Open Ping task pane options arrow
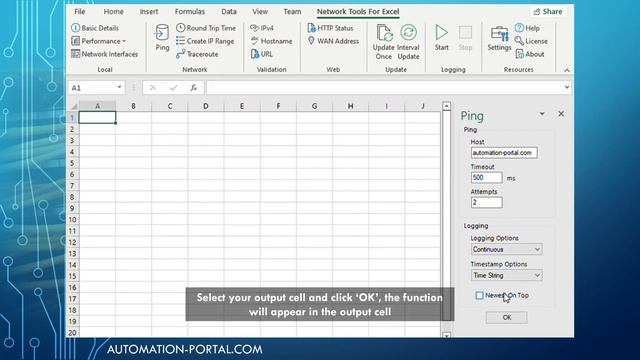Viewport: 640px width, 360px height. tap(542, 114)
